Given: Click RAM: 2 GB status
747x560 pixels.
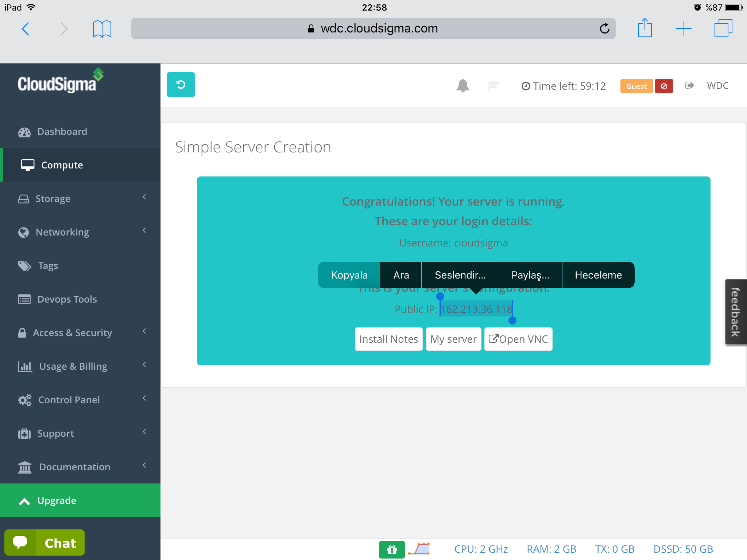Looking at the screenshot, I should (551, 549).
